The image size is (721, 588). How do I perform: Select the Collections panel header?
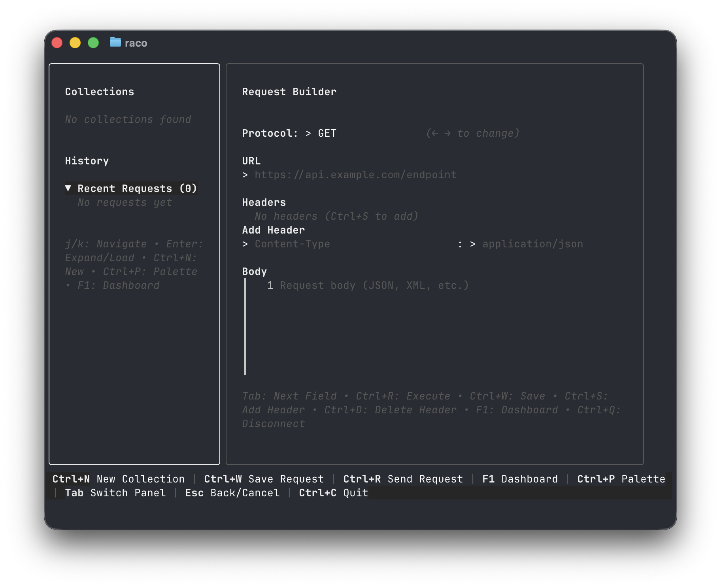(99, 91)
